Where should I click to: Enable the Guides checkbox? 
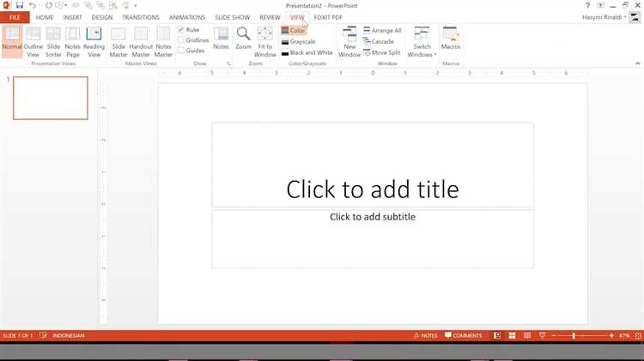pyautogui.click(x=181, y=51)
